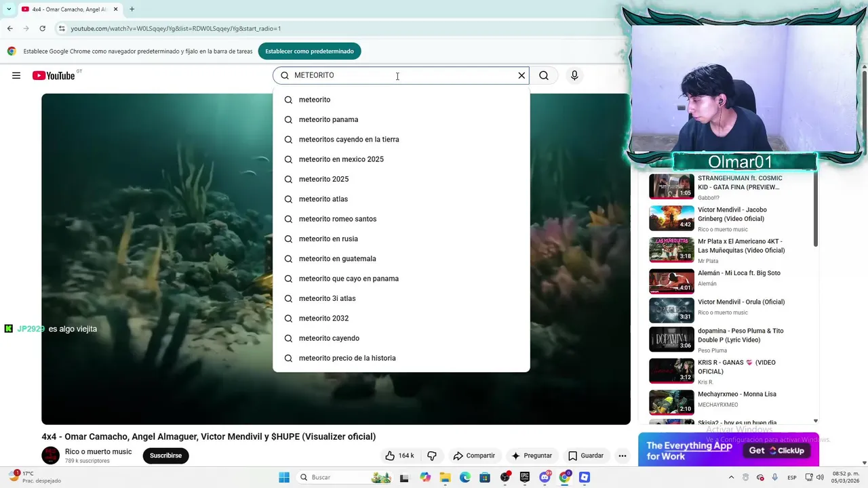Open the Windows Start menu

[284, 477]
